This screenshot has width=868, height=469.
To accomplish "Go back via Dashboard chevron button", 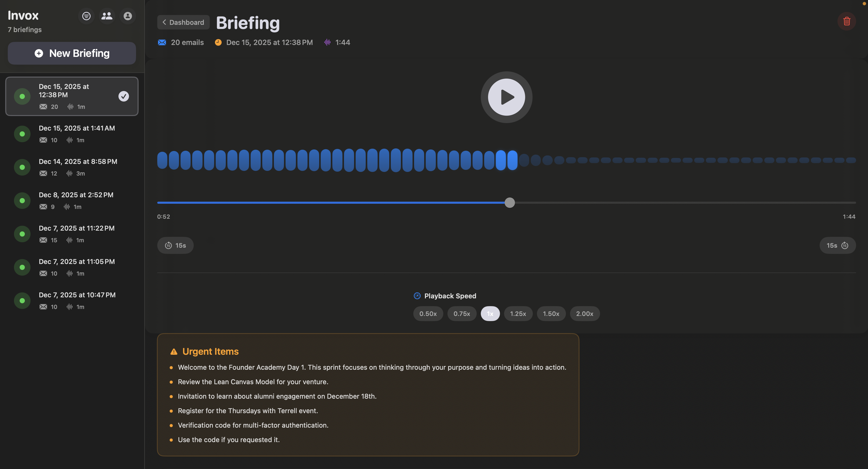I will [183, 22].
